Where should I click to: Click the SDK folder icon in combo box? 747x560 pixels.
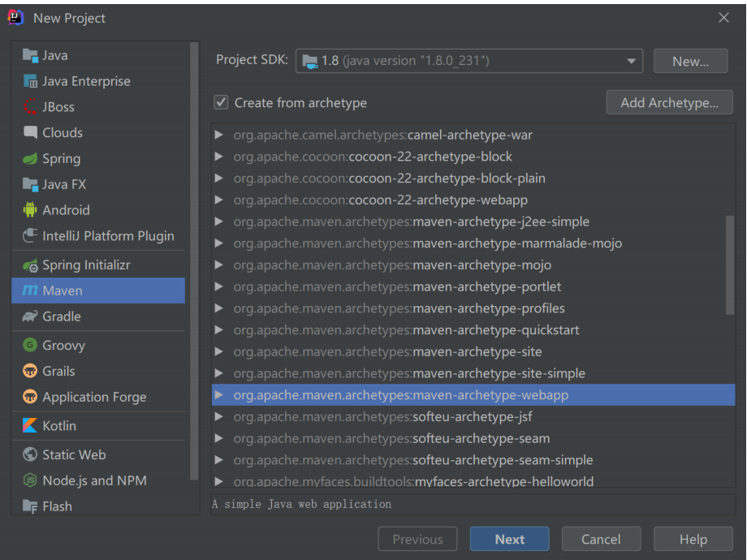coord(310,61)
